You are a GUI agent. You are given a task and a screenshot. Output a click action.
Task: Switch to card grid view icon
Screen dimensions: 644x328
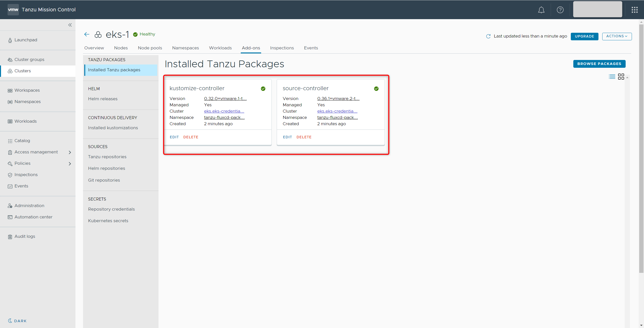[621, 77]
